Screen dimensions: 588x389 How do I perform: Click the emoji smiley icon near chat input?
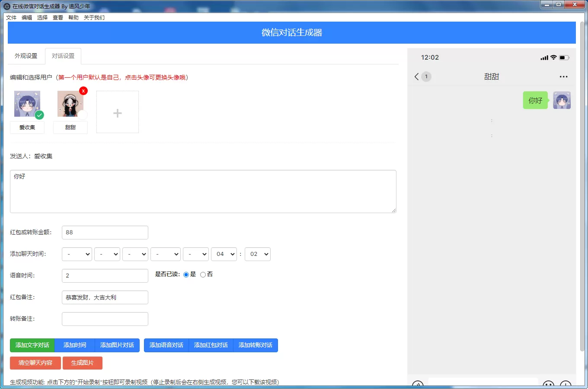548,385
